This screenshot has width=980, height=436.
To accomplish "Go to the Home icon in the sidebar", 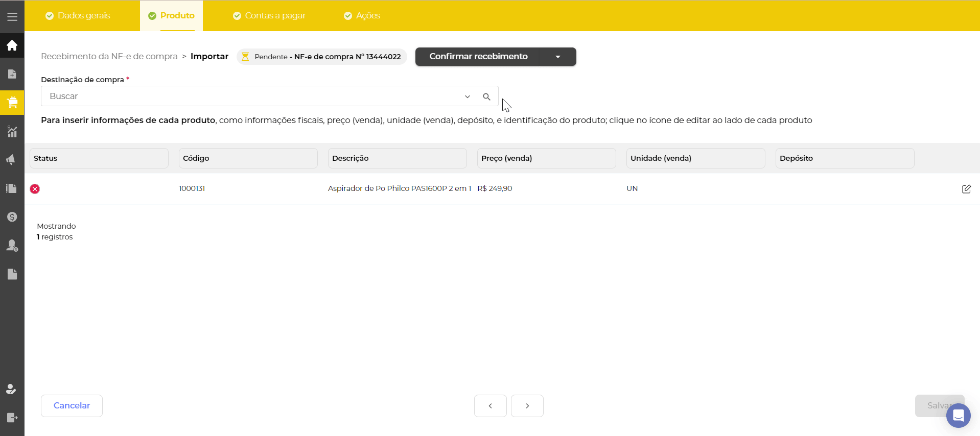I will [x=12, y=45].
